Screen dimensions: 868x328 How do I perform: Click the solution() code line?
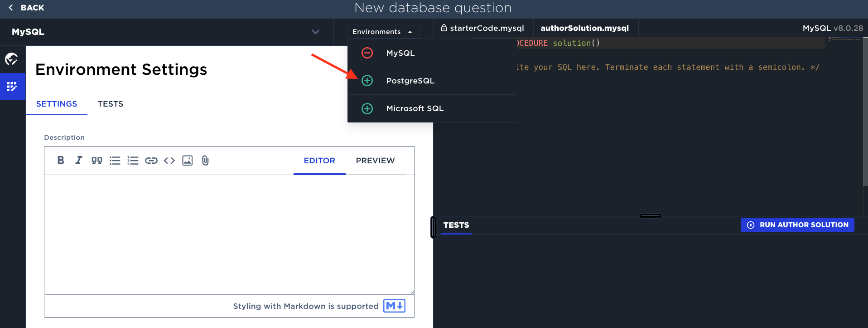[x=558, y=43]
